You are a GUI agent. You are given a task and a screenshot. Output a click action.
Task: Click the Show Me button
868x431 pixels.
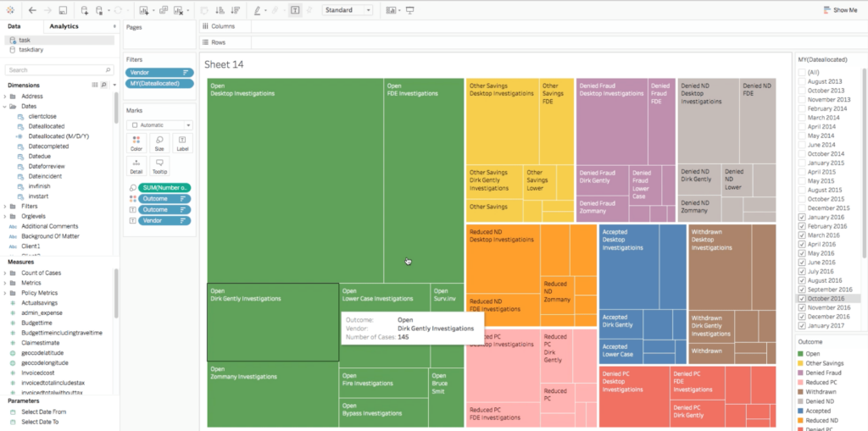click(x=839, y=10)
